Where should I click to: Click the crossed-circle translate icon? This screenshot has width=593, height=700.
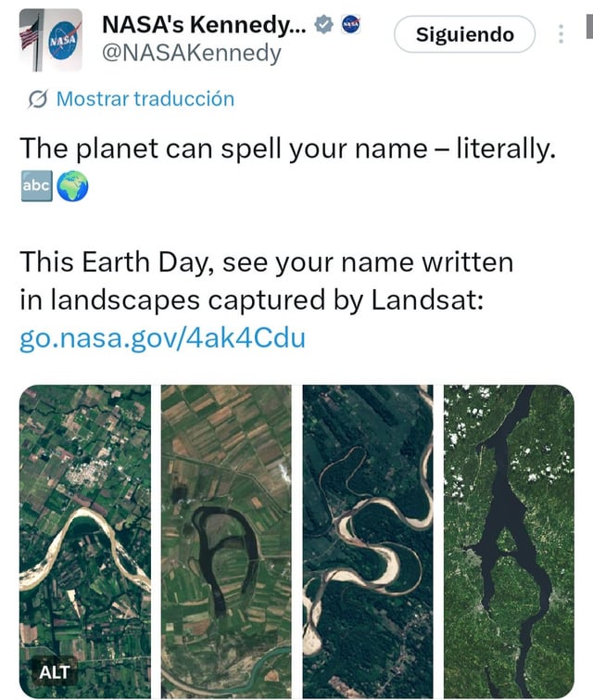[x=38, y=98]
